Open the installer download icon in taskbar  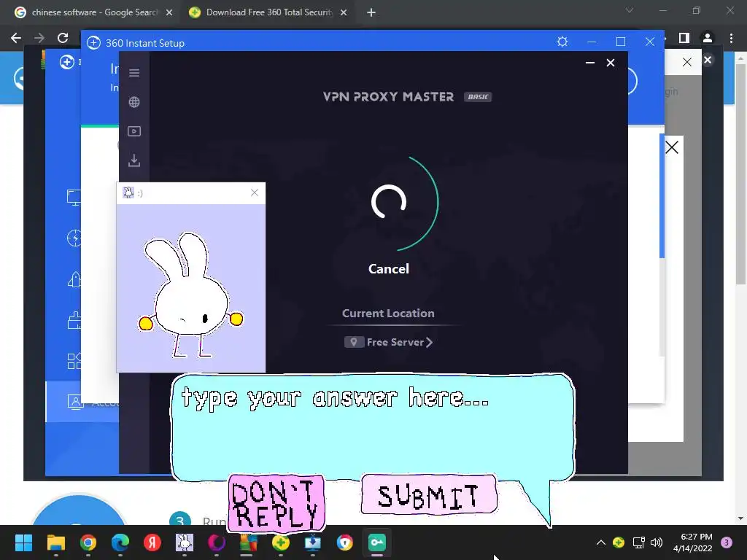312,542
